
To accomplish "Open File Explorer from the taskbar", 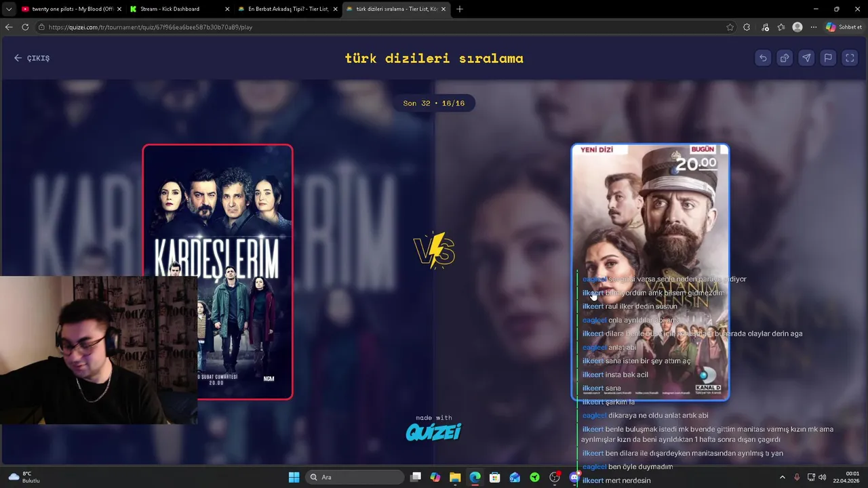I will click(x=455, y=477).
